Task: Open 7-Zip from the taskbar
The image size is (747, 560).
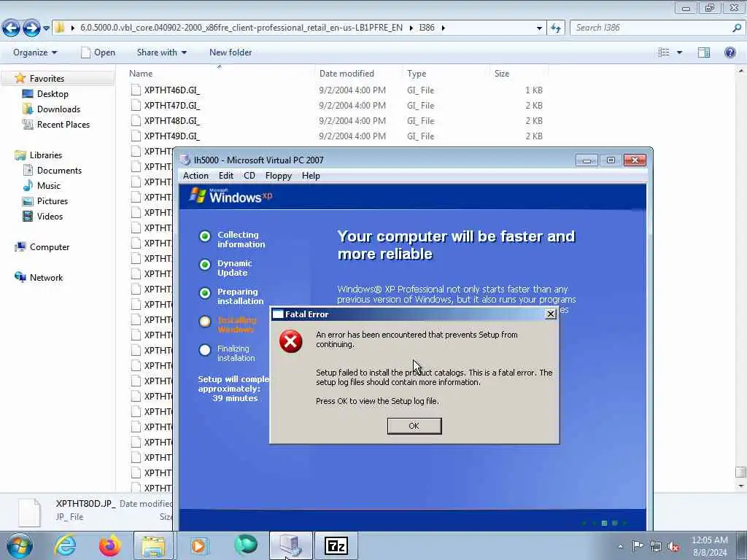Action: pos(336,545)
